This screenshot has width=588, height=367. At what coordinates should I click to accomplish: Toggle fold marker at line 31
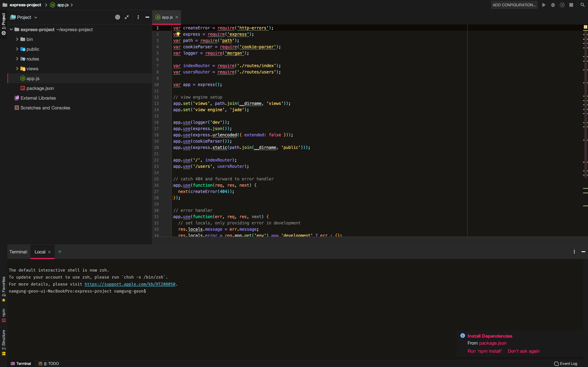coord(171,217)
